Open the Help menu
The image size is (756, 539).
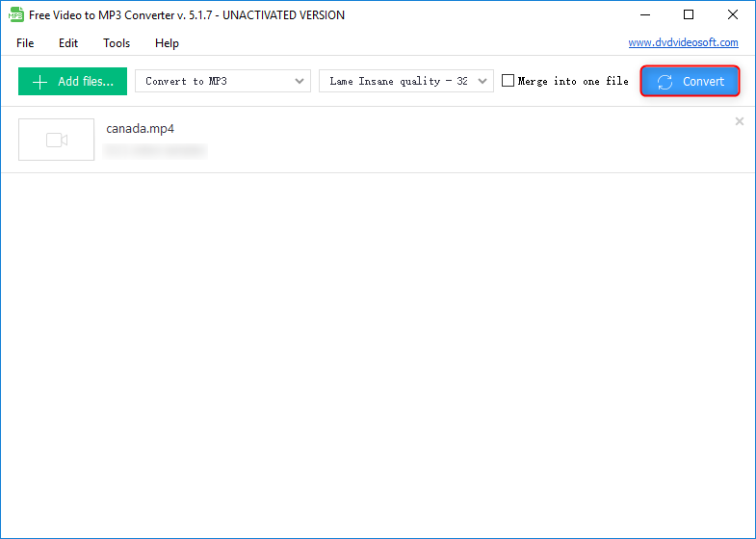167,43
